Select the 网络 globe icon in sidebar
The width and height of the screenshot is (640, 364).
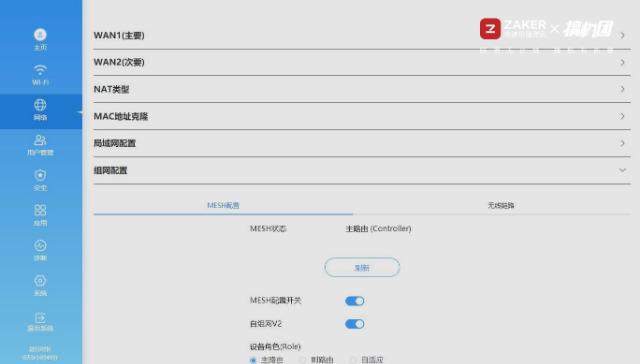40,105
